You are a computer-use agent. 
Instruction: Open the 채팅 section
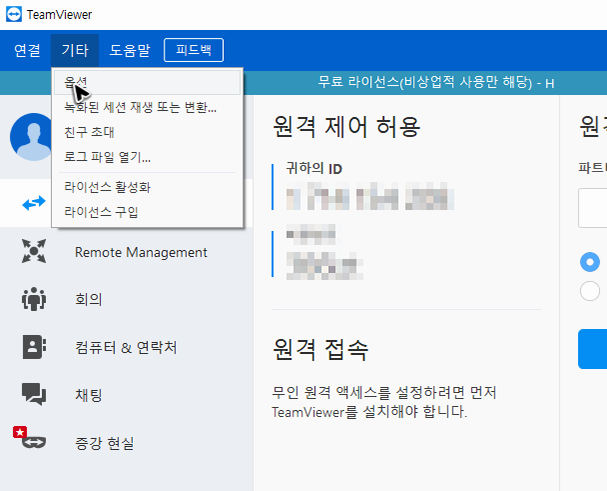coord(89,395)
